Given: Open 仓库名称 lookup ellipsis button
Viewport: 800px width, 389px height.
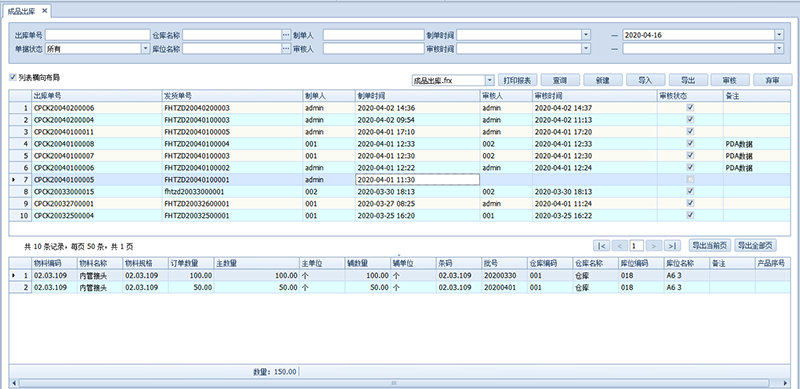Looking at the screenshot, I should 286,35.
